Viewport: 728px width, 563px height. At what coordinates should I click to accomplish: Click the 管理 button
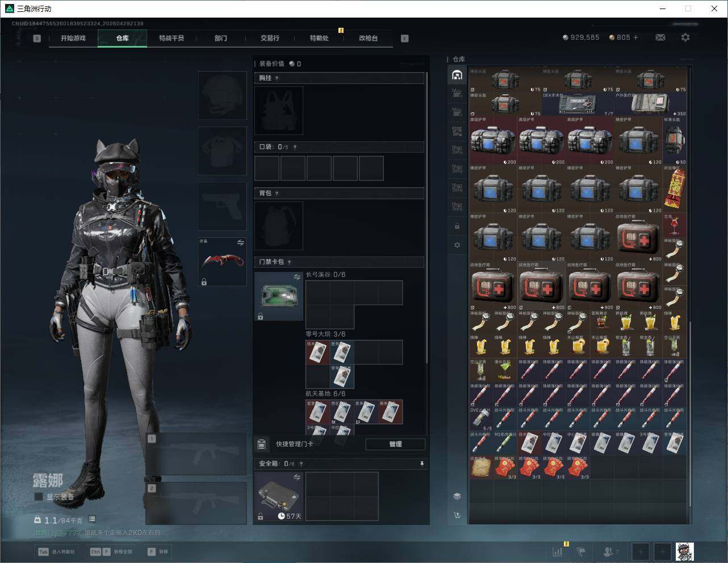395,444
